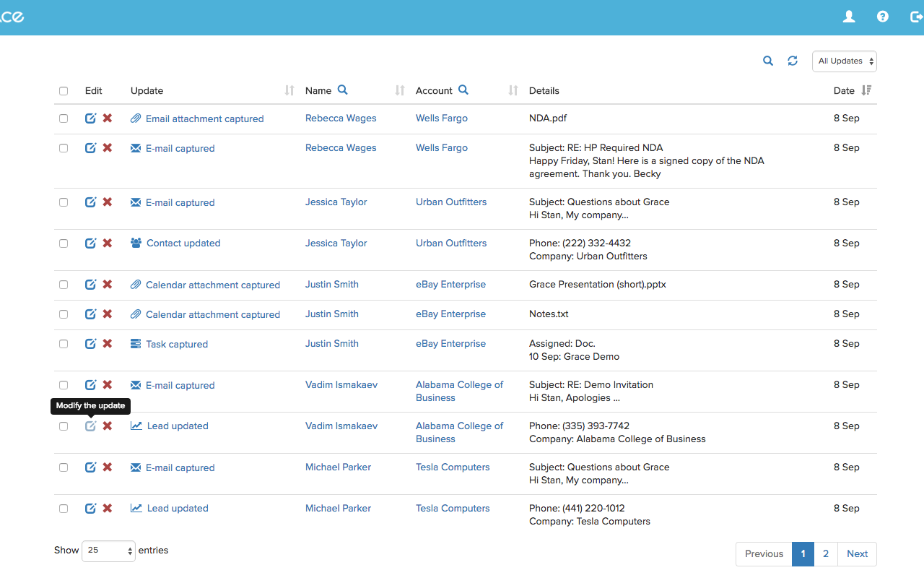
Task: Open the Email attachment captured update link
Action: (205, 118)
